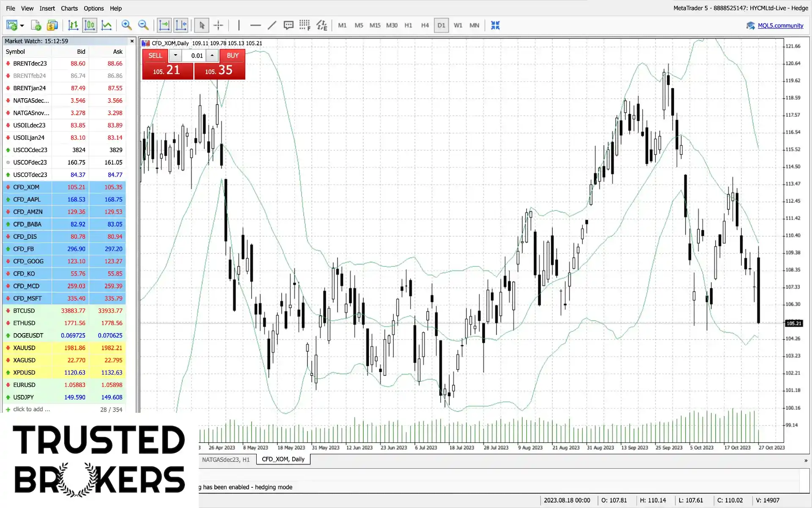Viewport: 812px width, 508px height.
Task: Switch chart to line chart type
Action: point(107,25)
